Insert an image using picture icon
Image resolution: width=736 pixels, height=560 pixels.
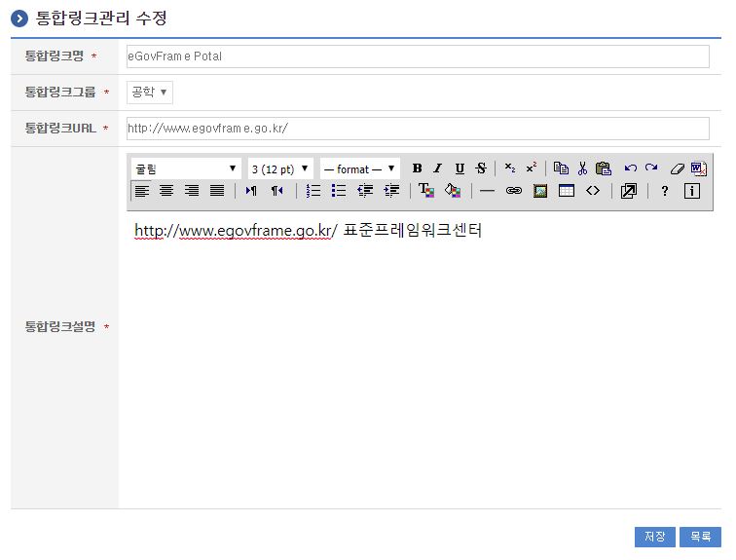[x=540, y=191]
